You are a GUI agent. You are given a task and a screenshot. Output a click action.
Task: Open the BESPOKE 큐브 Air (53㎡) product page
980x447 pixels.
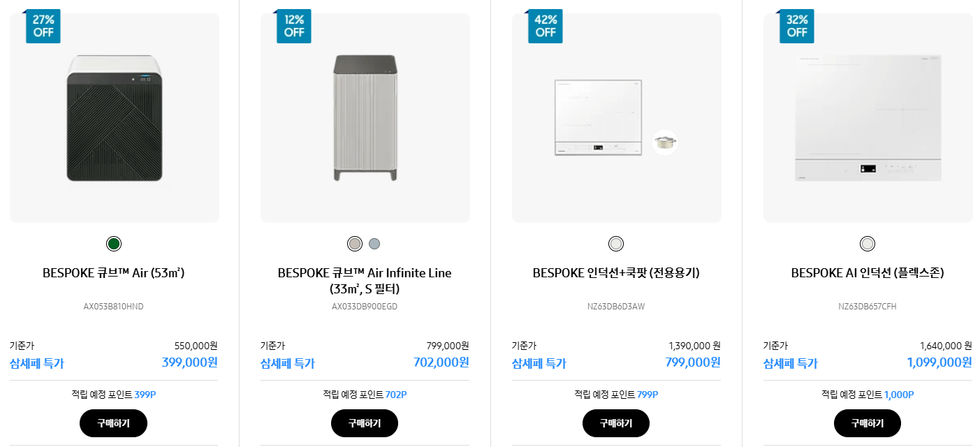point(114,272)
